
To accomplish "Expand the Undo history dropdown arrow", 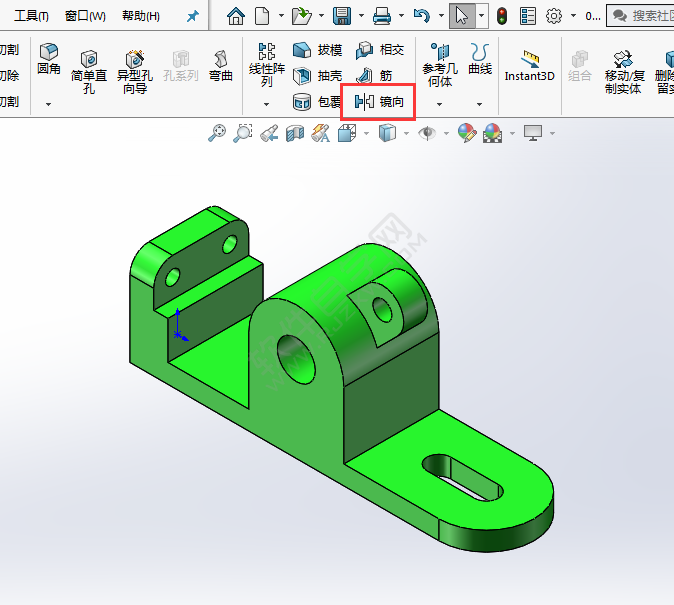I will click(x=441, y=16).
